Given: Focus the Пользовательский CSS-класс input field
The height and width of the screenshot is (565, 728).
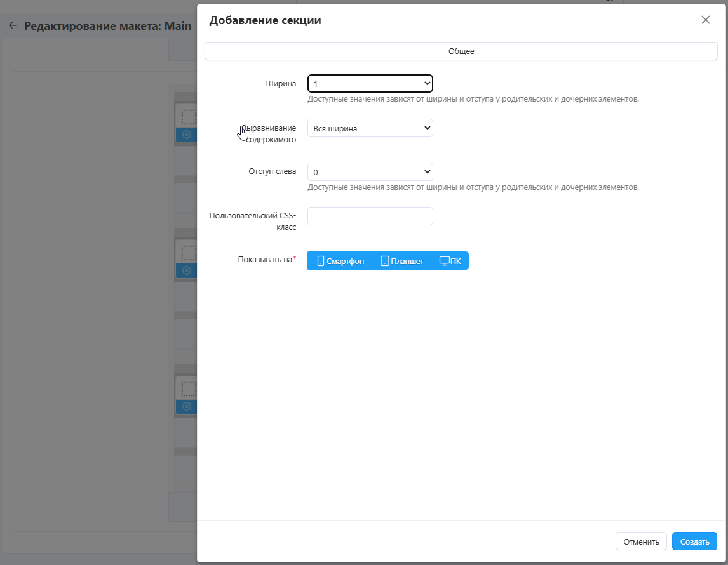Looking at the screenshot, I should pos(370,216).
